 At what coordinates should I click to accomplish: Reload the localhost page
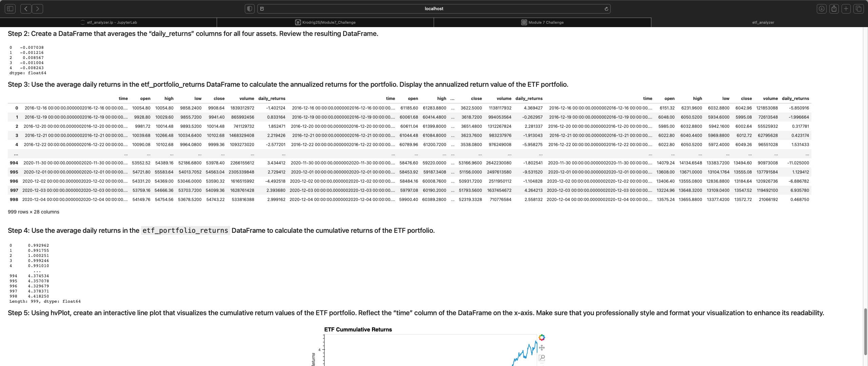[x=606, y=9]
